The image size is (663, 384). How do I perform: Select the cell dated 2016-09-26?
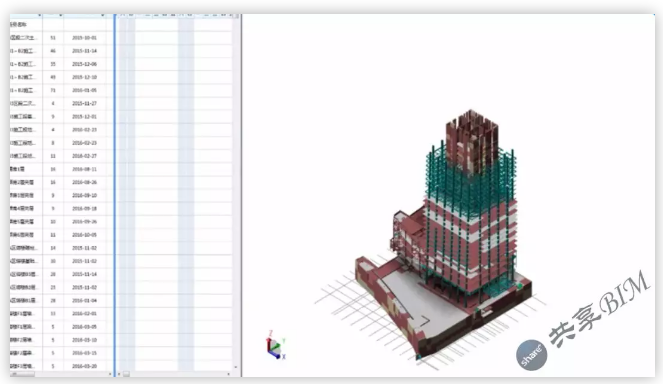[x=85, y=222]
